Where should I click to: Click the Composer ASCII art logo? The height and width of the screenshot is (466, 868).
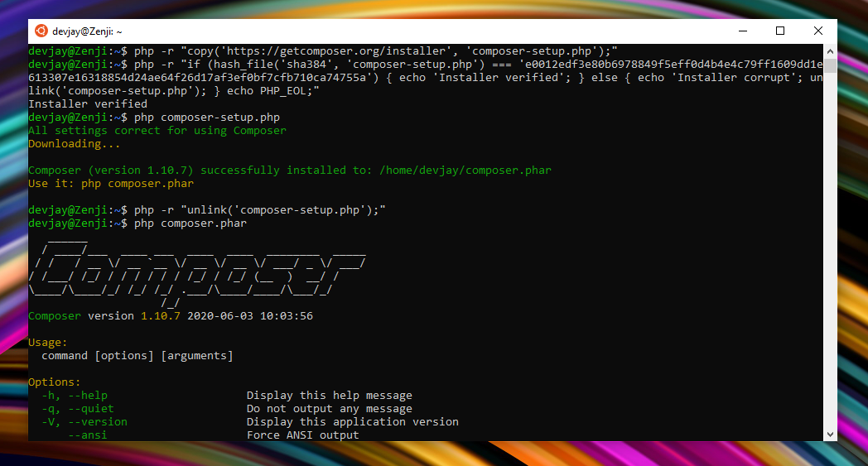[196, 273]
